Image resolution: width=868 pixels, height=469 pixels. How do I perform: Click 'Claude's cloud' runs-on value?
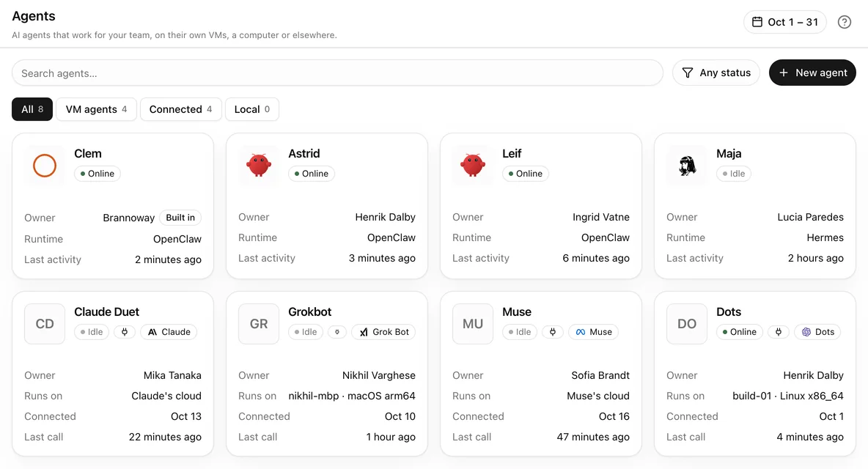coord(166,396)
